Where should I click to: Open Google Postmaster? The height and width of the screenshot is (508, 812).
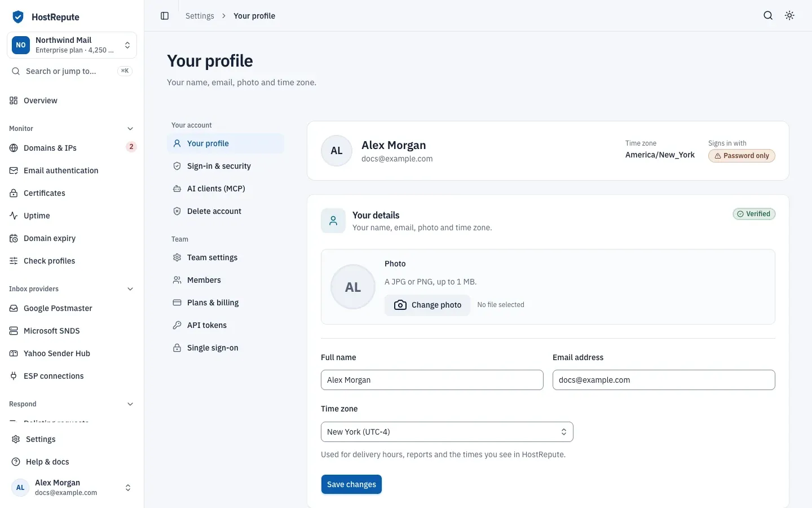point(72,308)
